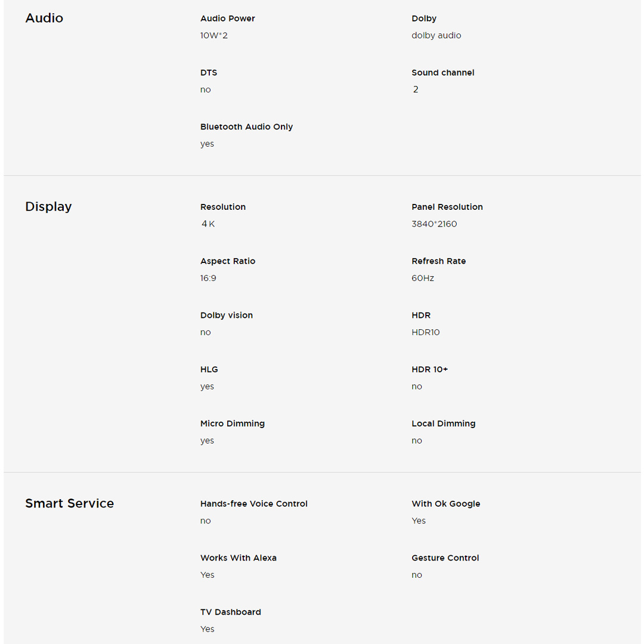Image resolution: width=644 pixels, height=644 pixels.
Task: Click the Local Dimming label
Action: click(x=443, y=424)
